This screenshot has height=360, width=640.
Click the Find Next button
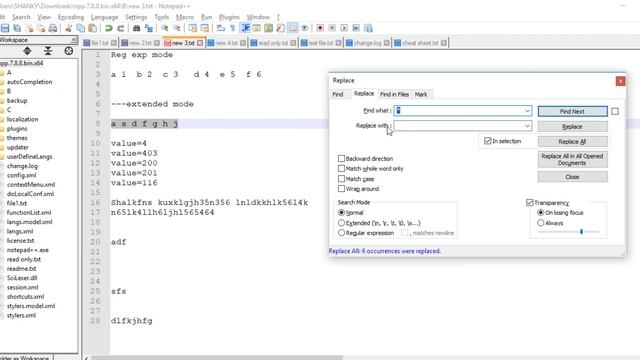572,111
